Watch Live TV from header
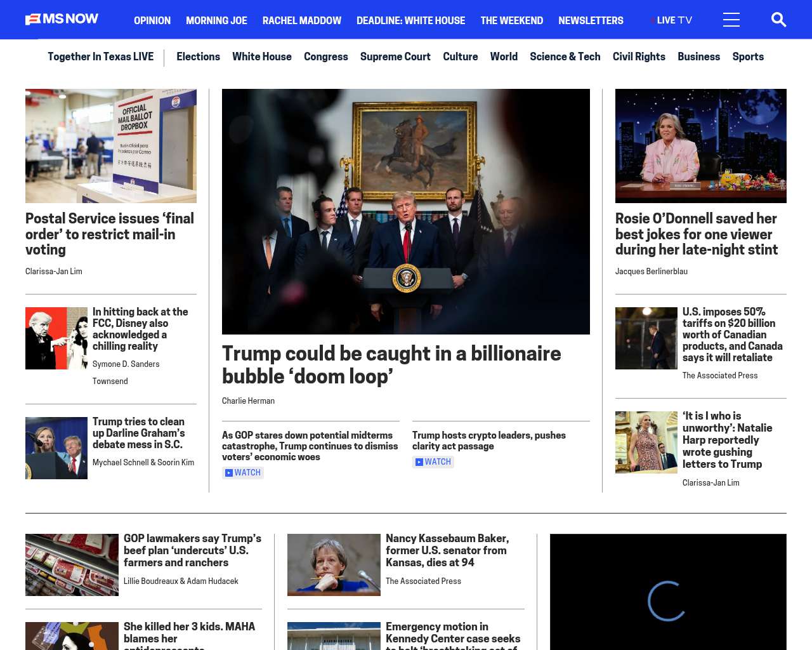Viewport: 812px width, 650px height. pos(672,20)
